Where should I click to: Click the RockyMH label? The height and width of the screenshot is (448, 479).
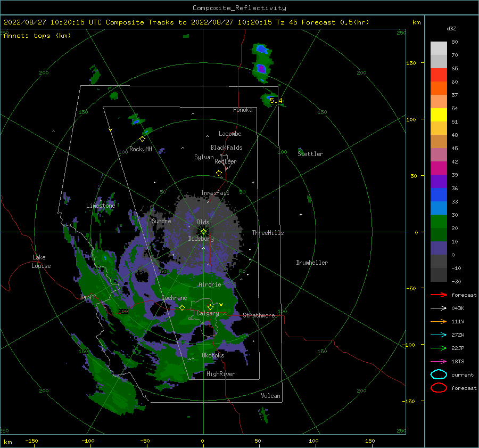coord(141,149)
